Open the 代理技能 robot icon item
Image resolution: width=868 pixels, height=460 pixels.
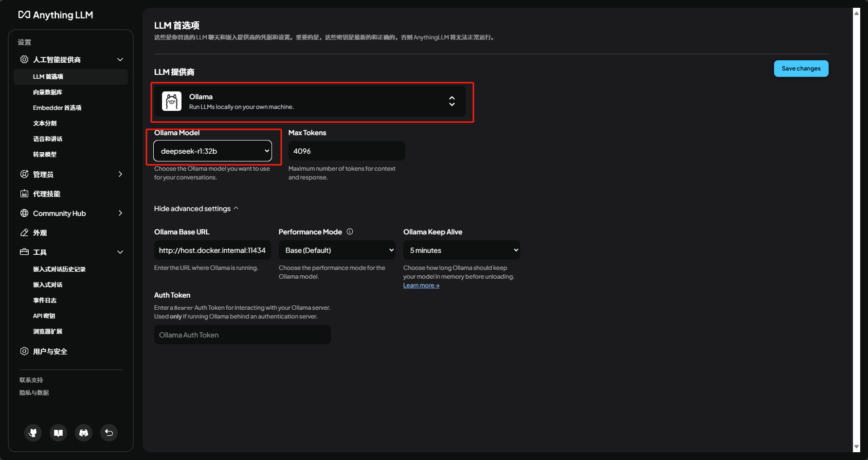click(x=47, y=194)
